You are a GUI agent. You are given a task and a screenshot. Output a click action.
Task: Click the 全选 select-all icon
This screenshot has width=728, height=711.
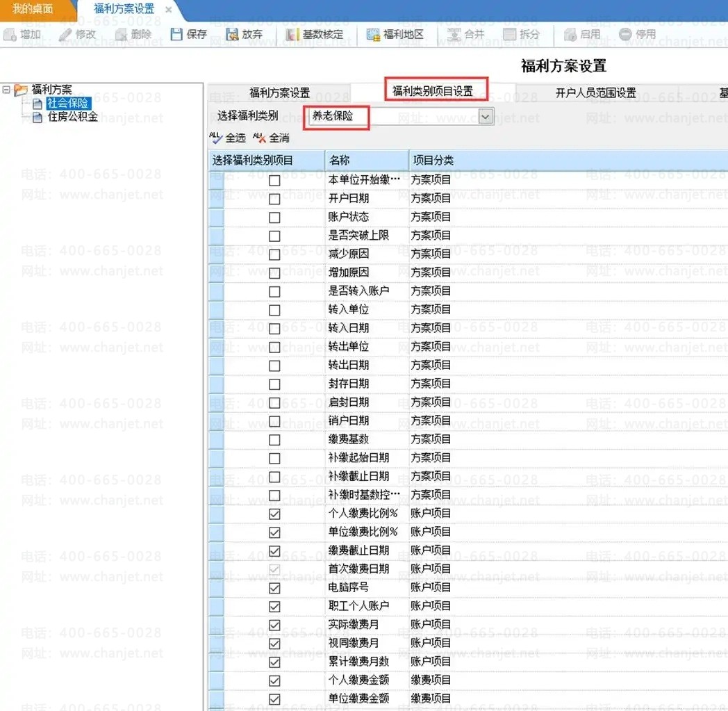pos(216,138)
